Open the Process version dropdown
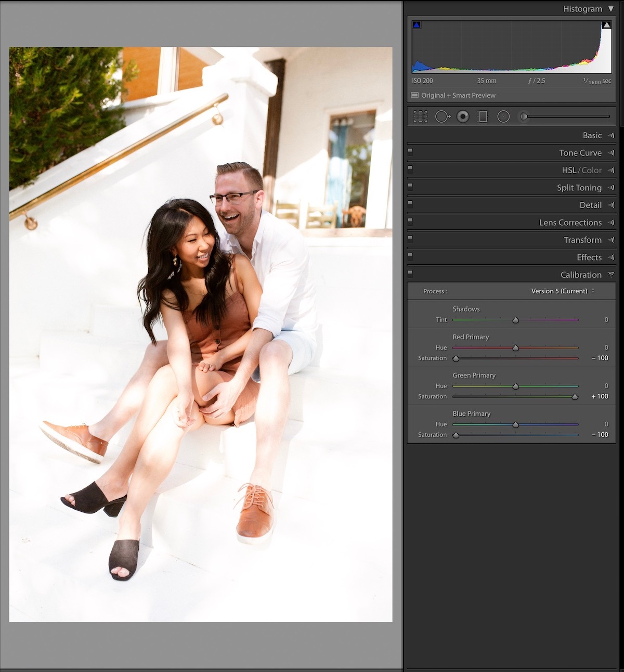Image resolution: width=624 pixels, height=672 pixels. point(563,291)
